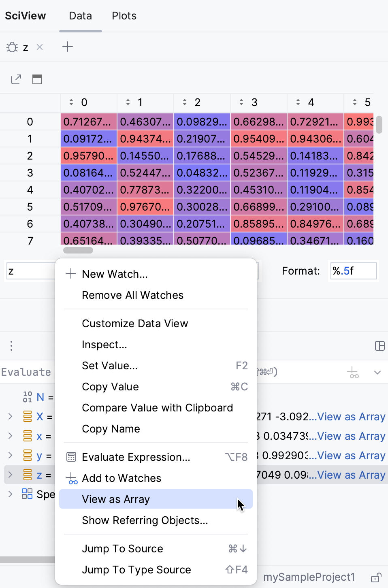Click the debug bug icon on z tab
388x588 pixels.
pos(13,47)
